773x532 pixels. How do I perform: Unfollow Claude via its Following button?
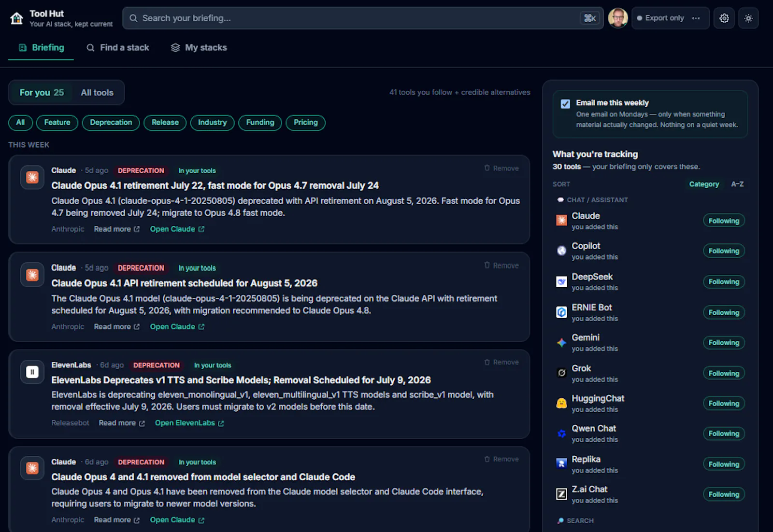coord(724,221)
